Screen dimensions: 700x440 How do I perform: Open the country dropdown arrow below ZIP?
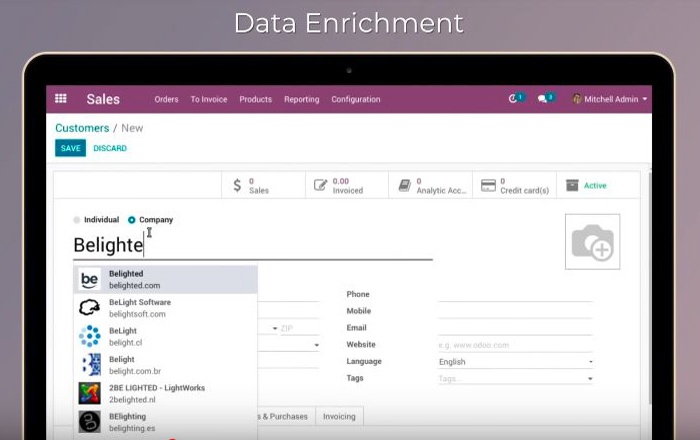[x=317, y=345]
